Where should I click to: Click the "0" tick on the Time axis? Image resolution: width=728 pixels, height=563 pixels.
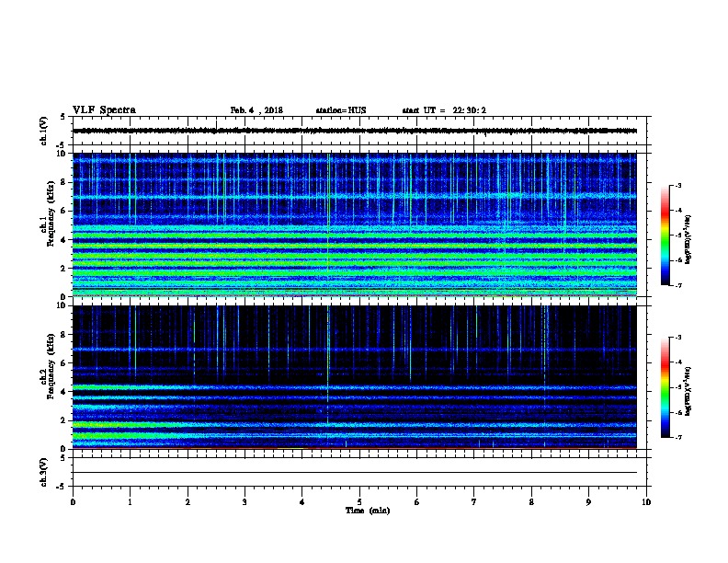(x=73, y=502)
